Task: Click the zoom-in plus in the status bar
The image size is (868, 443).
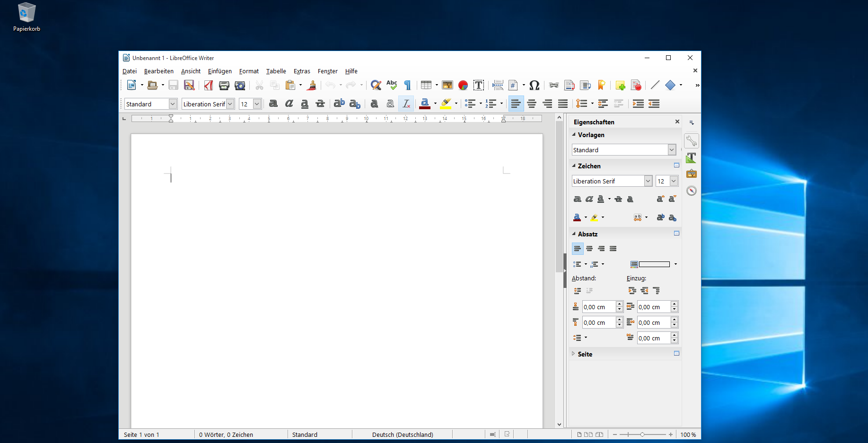Action: [670, 434]
